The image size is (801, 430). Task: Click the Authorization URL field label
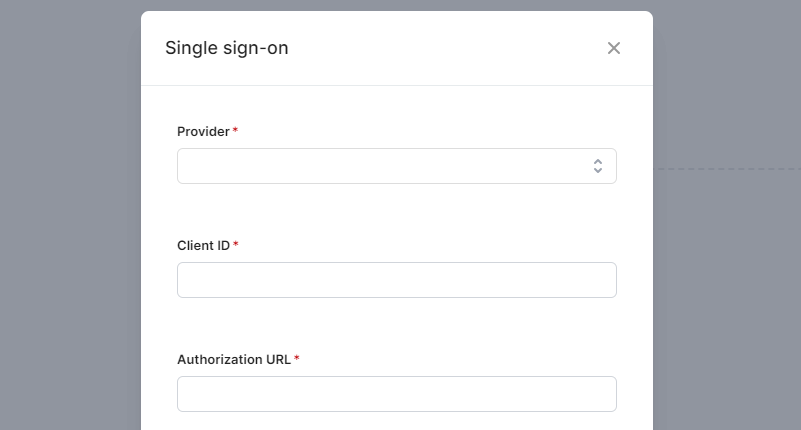click(234, 359)
